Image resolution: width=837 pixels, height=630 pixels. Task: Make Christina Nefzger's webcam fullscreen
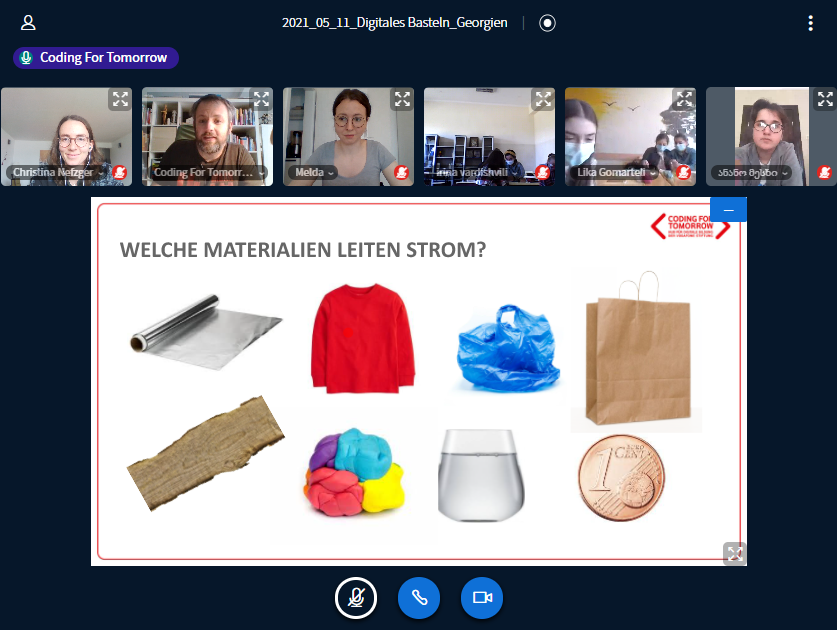coord(119,99)
